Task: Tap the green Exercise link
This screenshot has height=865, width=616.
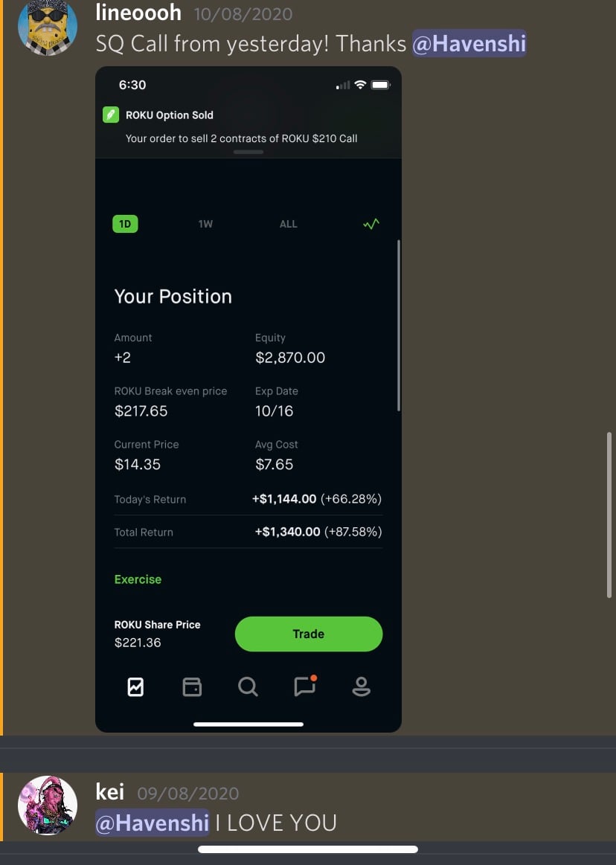Action: click(138, 579)
